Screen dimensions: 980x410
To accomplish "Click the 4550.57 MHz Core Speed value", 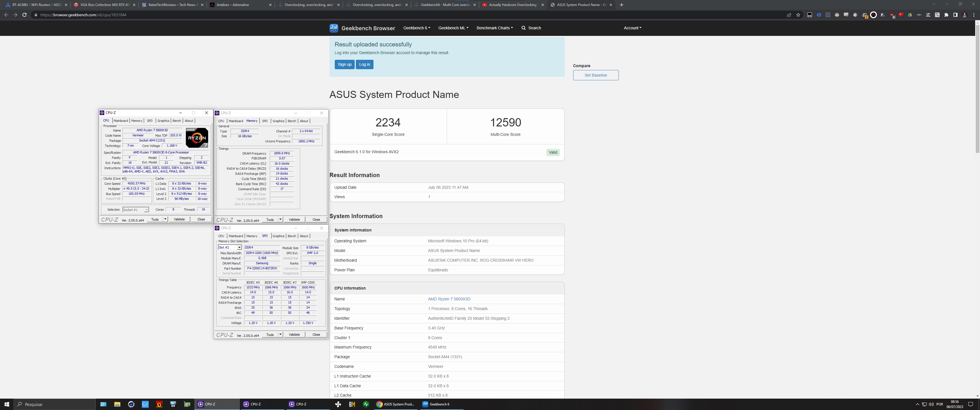I will (136, 183).
